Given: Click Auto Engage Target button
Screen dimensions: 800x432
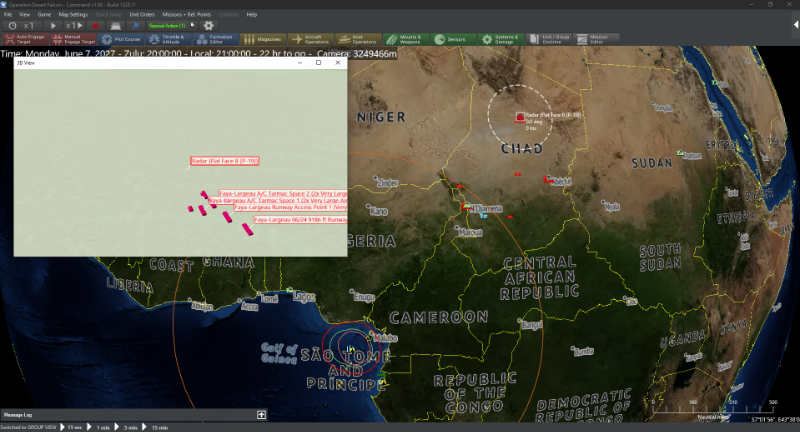Looking at the screenshot, I should click(x=25, y=39).
